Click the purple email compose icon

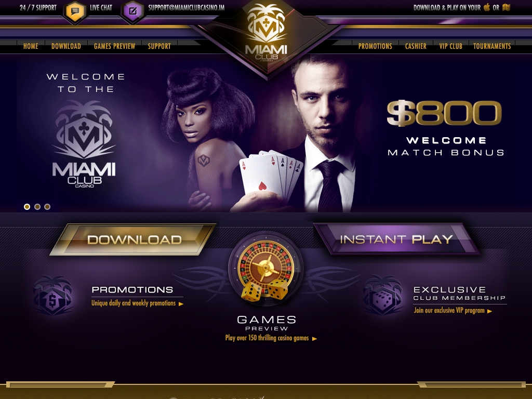133,11
